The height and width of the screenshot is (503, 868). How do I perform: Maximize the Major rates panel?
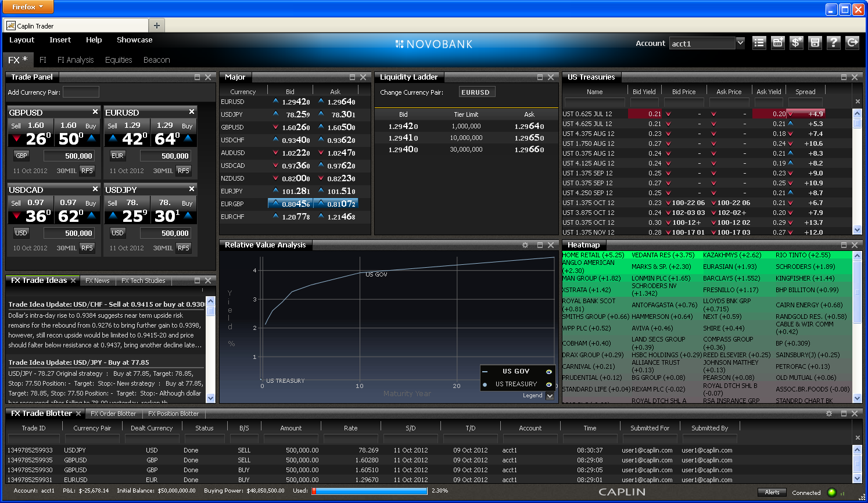(352, 77)
